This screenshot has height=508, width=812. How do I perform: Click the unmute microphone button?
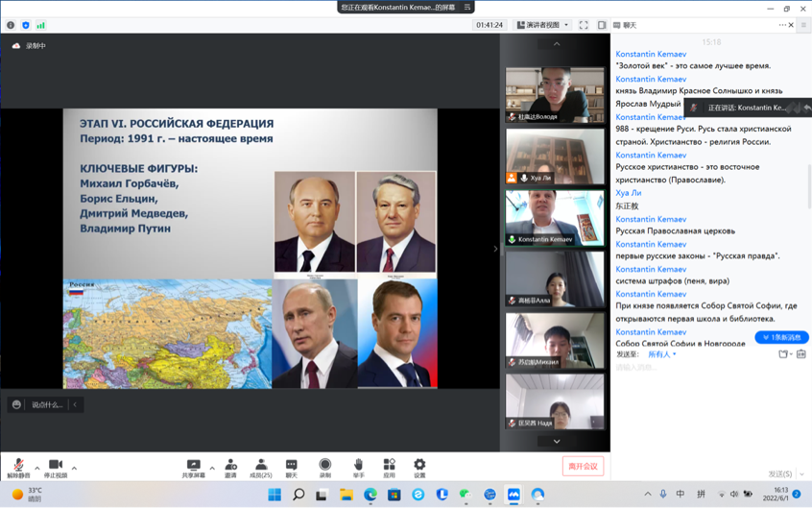17,467
